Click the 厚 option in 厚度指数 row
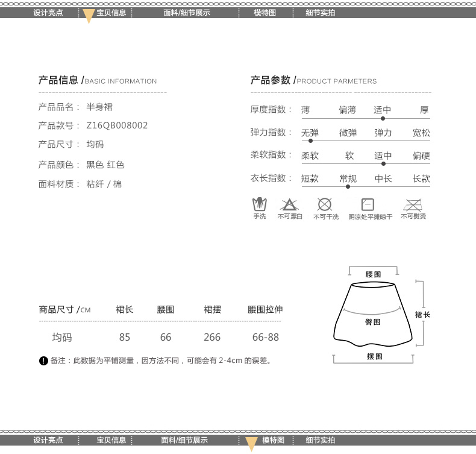Screen dimensions: 476x454 tap(424, 110)
